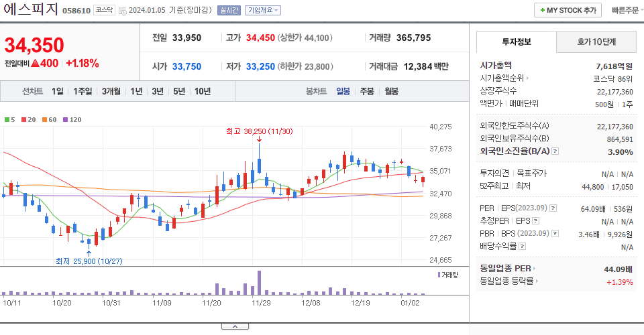Select the 1년 line chart period

click(136, 91)
